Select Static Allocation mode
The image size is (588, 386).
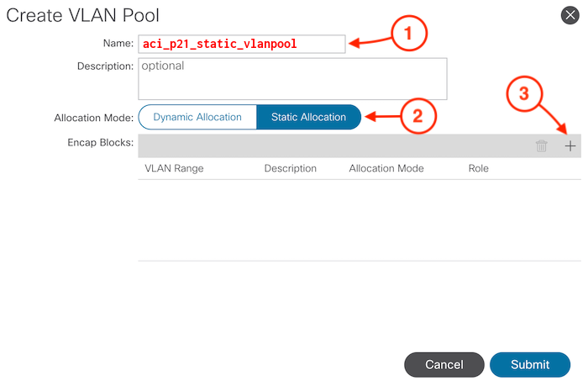pyautogui.click(x=308, y=117)
